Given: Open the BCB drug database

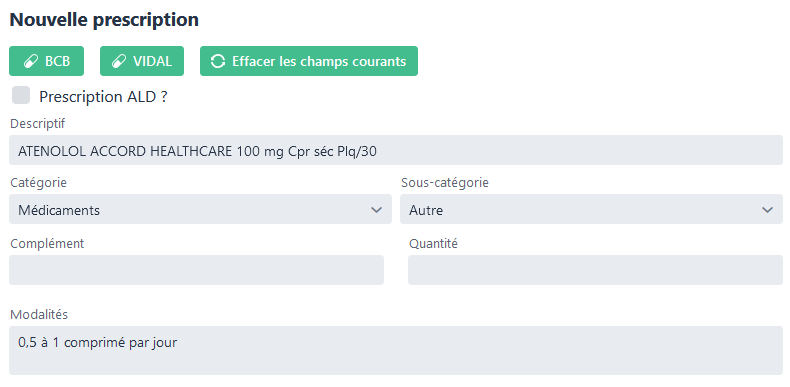Looking at the screenshot, I should pyautogui.click(x=46, y=61).
